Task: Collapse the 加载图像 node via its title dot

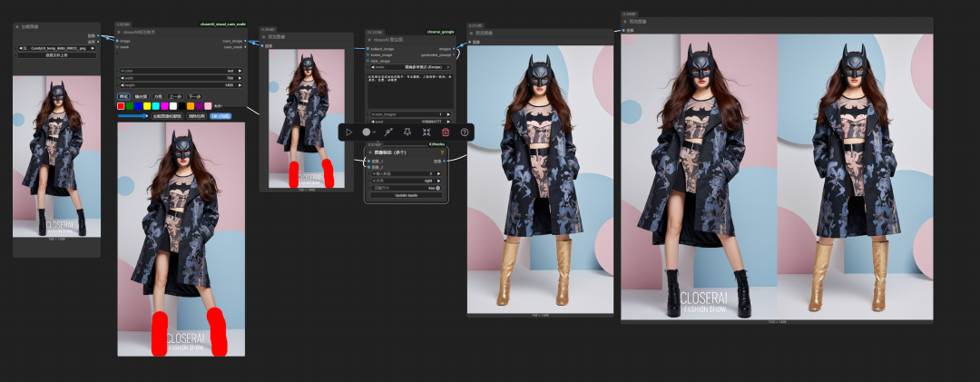Action: [x=17, y=27]
